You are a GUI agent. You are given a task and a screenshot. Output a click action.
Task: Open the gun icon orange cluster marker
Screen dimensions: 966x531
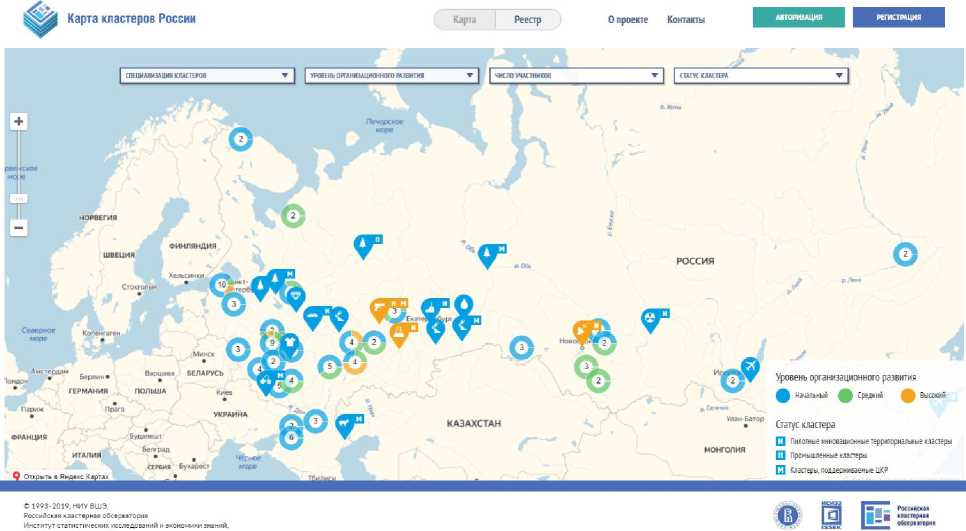coord(380,309)
